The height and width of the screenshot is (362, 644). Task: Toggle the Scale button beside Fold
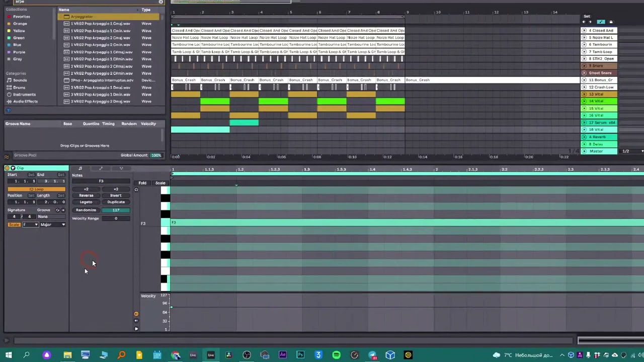[x=160, y=183]
